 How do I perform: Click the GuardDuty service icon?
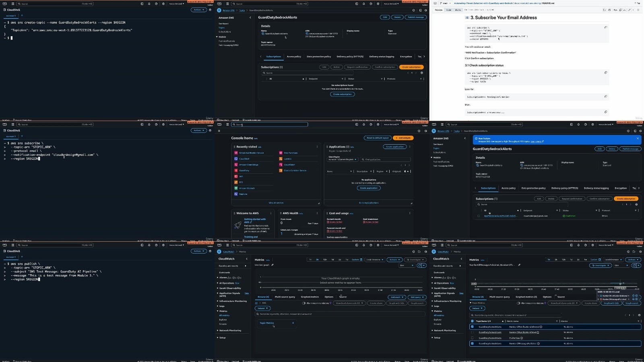click(x=236, y=170)
